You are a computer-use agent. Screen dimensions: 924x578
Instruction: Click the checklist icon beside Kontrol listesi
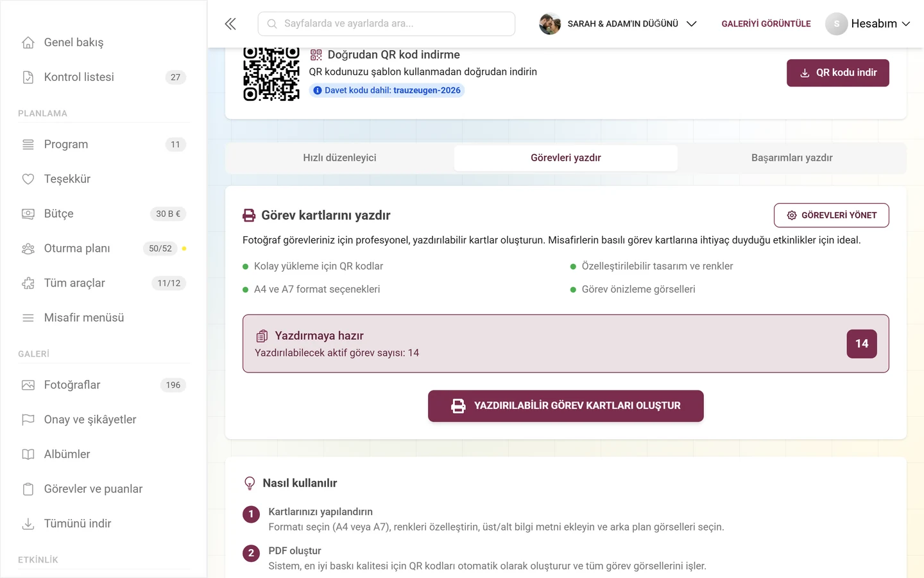pos(28,77)
